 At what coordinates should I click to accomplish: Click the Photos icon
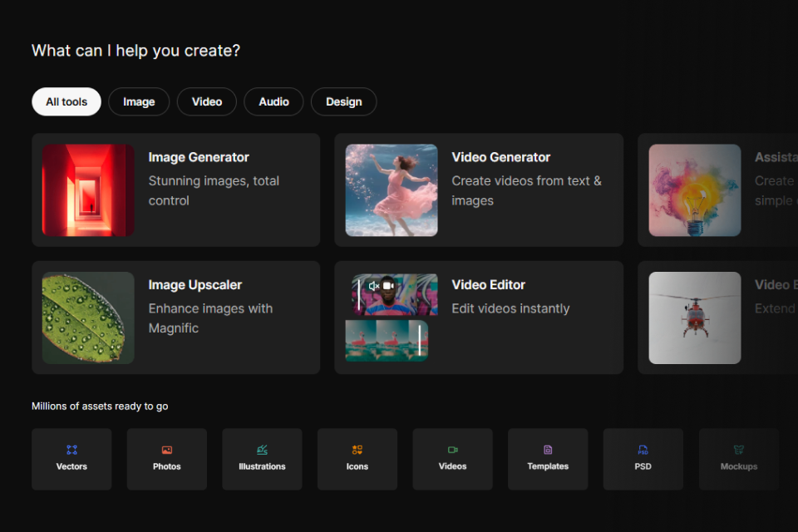click(167, 450)
